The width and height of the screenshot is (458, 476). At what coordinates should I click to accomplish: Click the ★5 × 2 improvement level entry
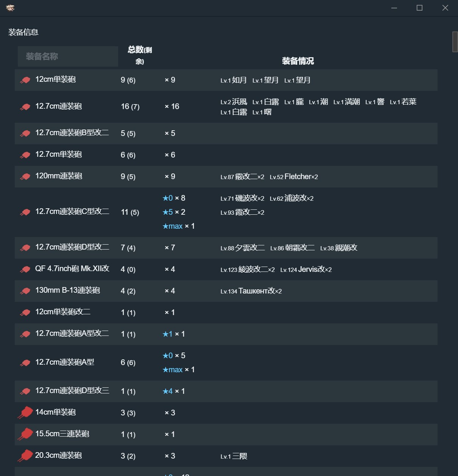174,212
